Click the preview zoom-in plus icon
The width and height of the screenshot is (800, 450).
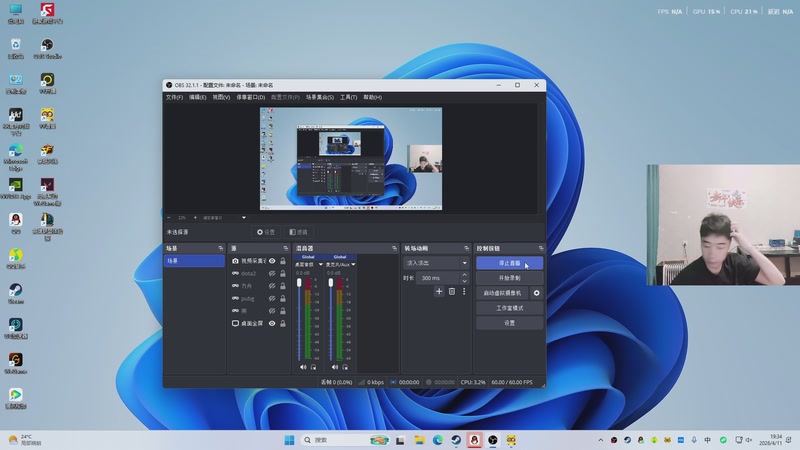(194, 217)
